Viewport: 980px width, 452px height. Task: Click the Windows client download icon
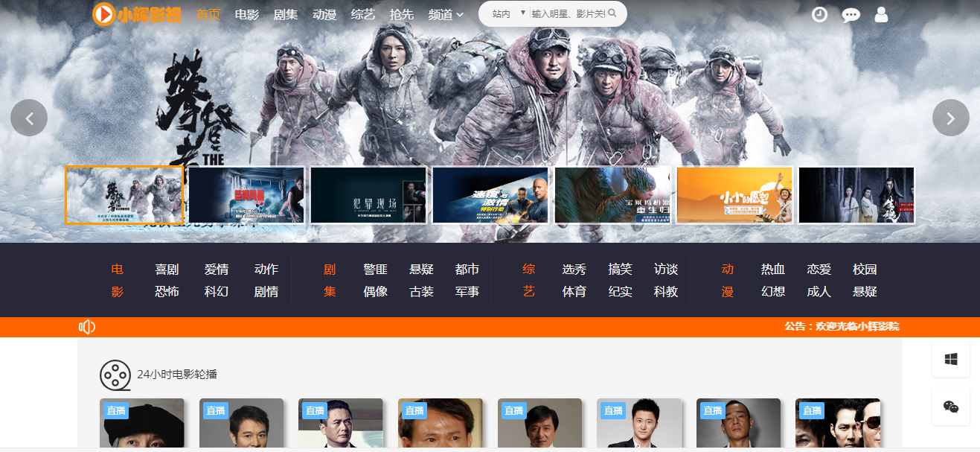coord(951,359)
